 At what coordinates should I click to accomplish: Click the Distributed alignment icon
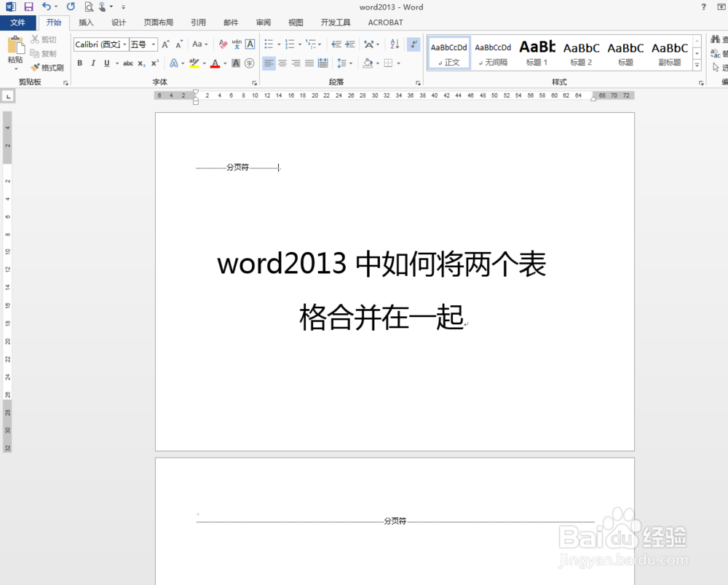click(323, 63)
